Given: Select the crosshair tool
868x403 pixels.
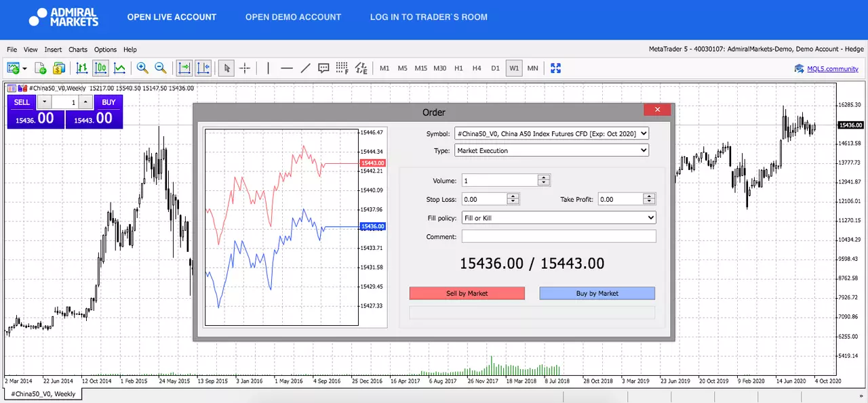Looking at the screenshot, I should click(245, 68).
